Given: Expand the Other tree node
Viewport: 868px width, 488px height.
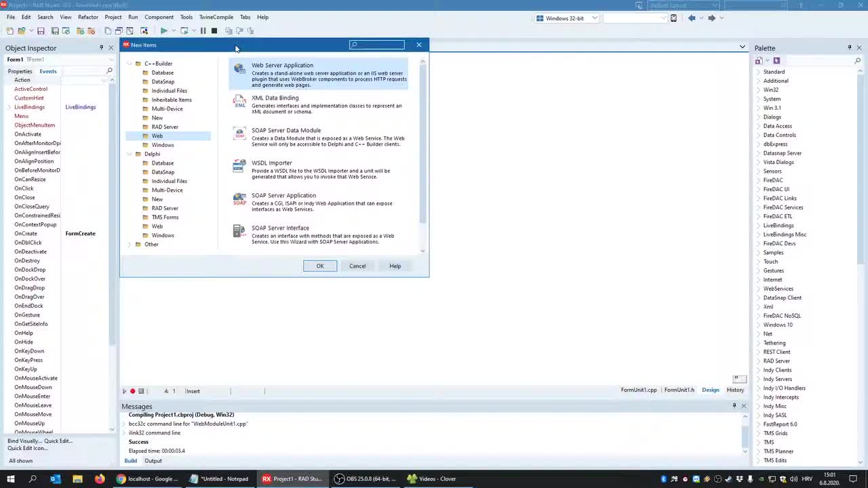Looking at the screenshot, I should [x=130, y=245].
